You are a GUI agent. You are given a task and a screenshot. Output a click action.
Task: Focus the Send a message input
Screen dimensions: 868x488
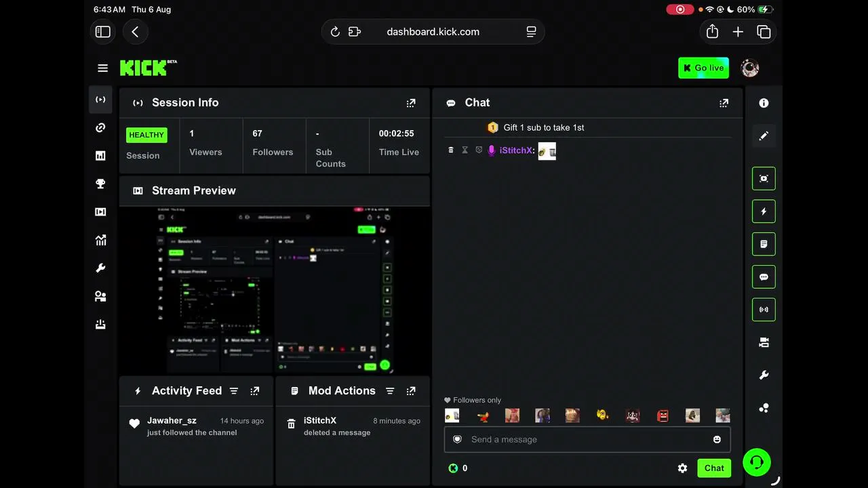point(587,439)
